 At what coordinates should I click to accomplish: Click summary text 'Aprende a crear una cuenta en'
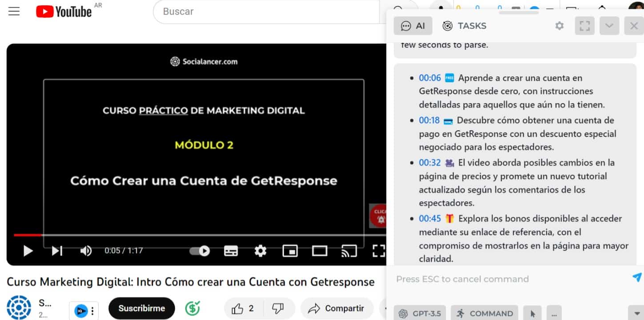[520, 78]
